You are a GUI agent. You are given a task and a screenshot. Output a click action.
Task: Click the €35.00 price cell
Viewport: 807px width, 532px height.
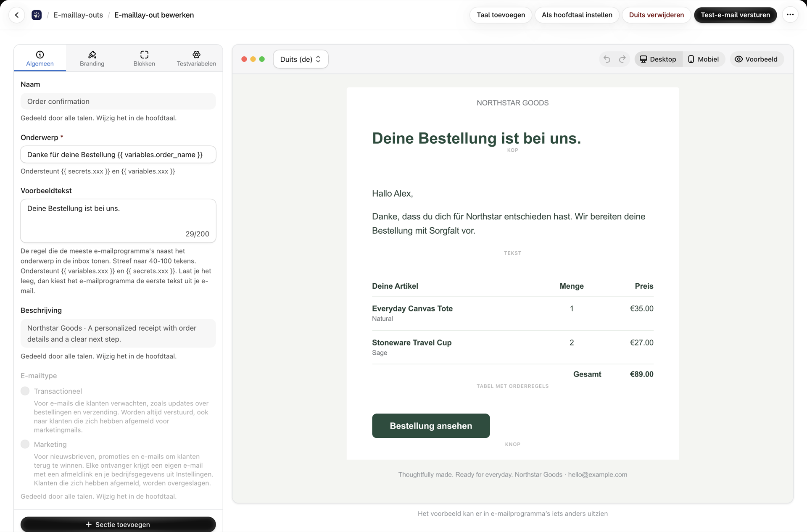641,308
